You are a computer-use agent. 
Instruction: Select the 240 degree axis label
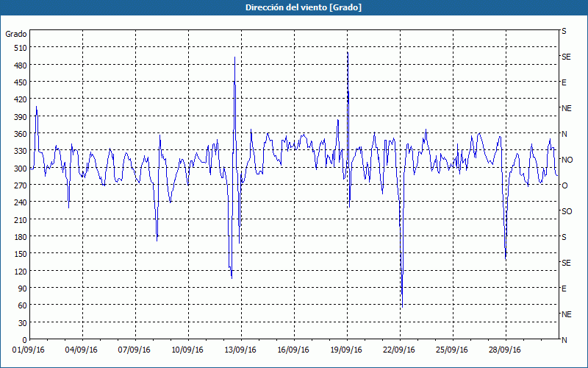point(21,202)
